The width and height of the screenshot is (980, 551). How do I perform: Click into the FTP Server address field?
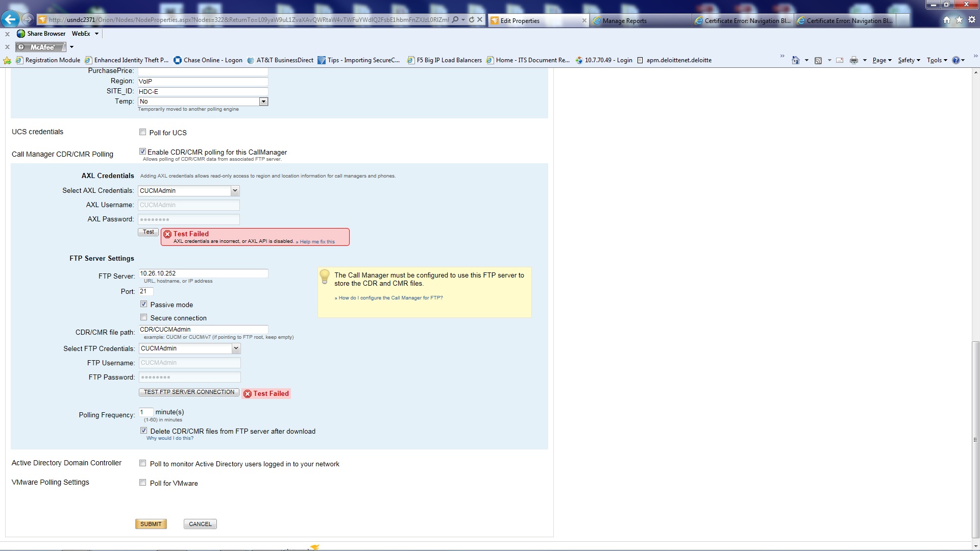point(203,273)
